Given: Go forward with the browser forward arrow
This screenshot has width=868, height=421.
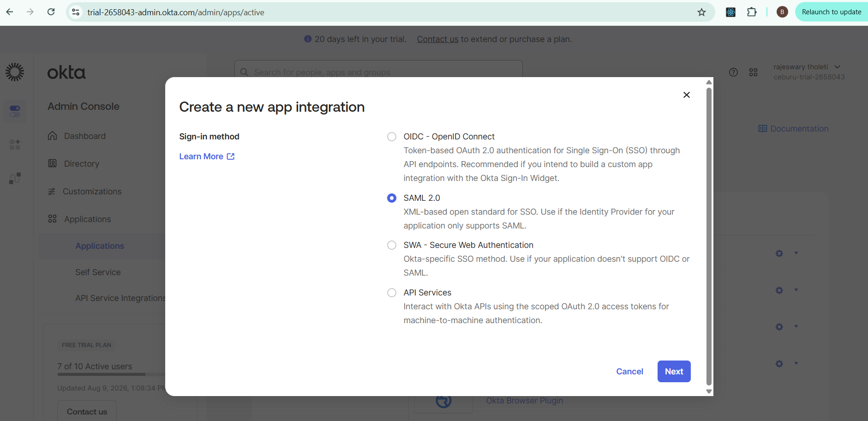Looking at the screenshot, I should pyautogui.click(x=30, y=12).
